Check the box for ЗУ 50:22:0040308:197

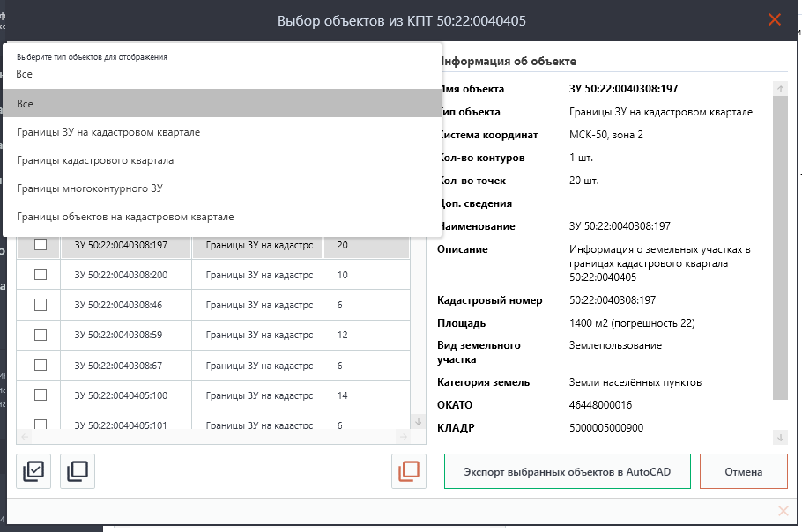pyautogui.click(x=41, y=245)
